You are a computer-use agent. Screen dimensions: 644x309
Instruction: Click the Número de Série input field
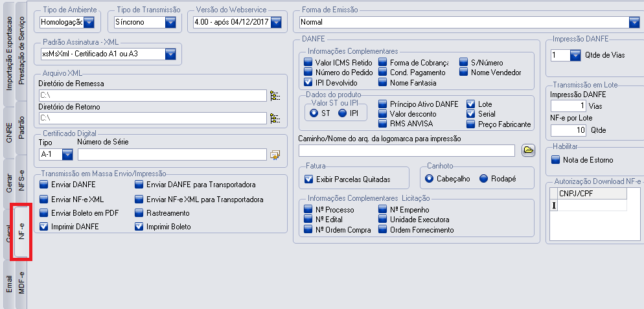(x=172, y=154)
